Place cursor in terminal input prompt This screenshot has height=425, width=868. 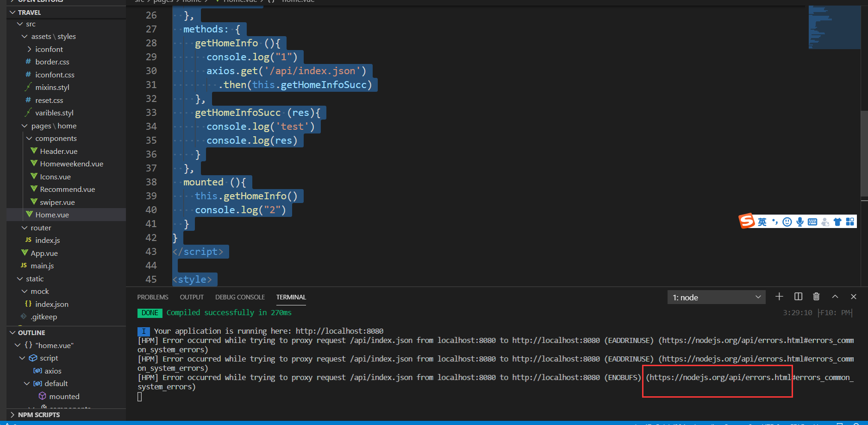click(140, 397)
